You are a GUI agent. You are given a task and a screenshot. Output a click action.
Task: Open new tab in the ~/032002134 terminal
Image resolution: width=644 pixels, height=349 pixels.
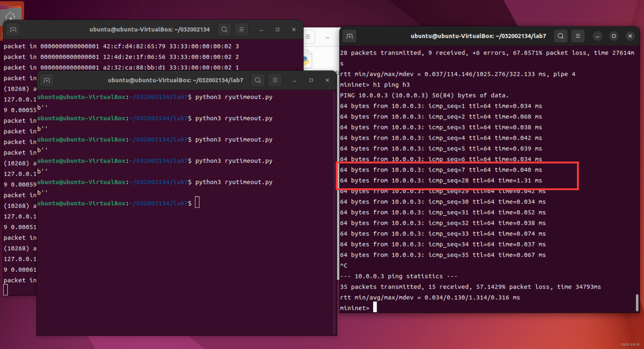tap(13, 29)
